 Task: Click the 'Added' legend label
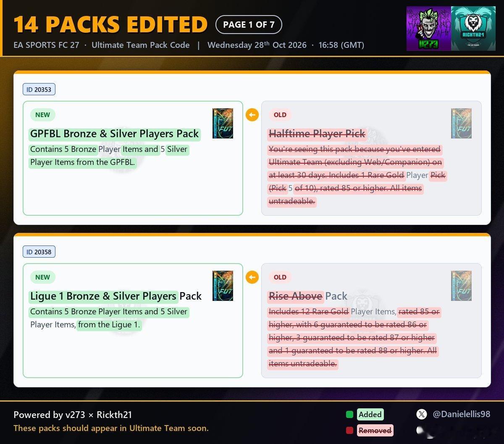coord(370,415)
